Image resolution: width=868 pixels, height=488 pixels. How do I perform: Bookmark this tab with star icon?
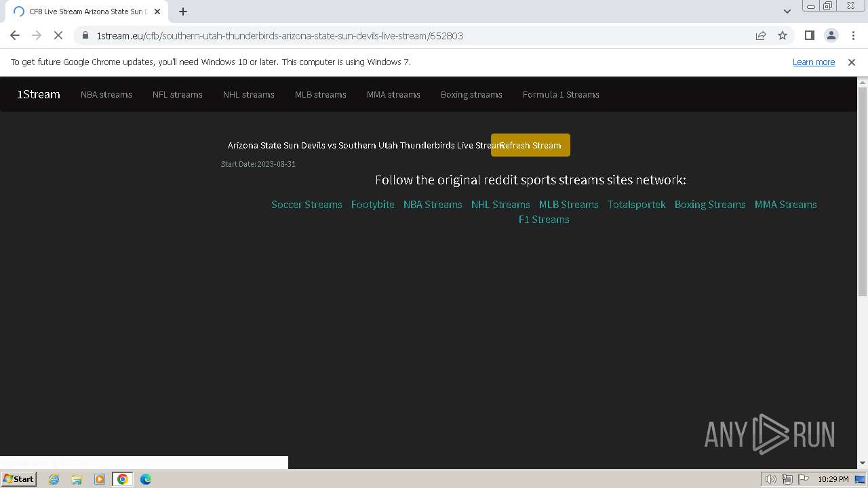tap(783, 35)
